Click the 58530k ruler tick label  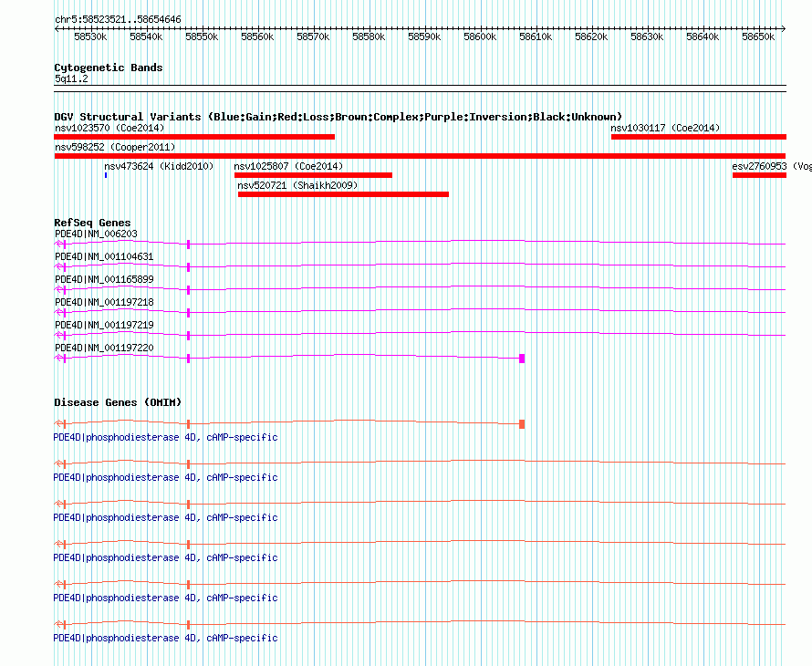pos(90,36)
